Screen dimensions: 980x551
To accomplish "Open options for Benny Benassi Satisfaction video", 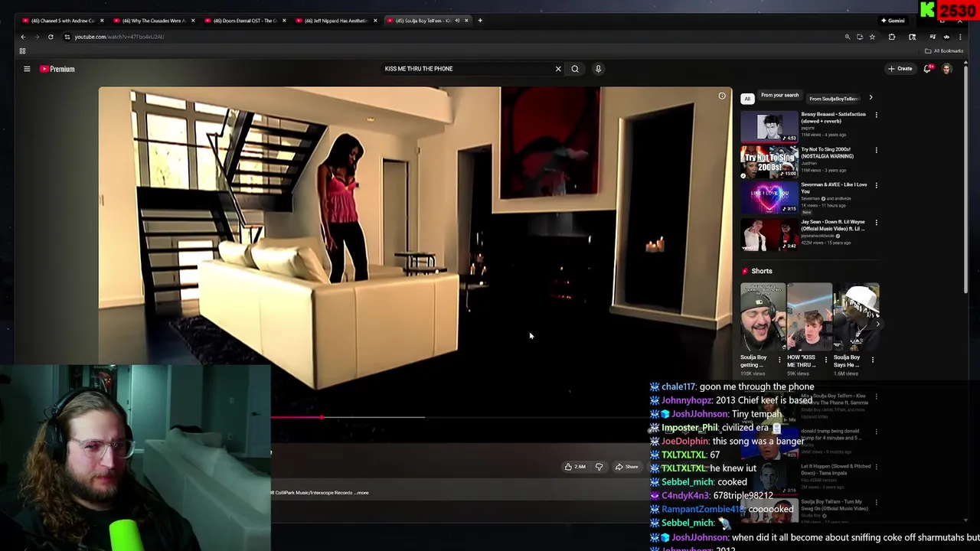I will coord(877,115).
